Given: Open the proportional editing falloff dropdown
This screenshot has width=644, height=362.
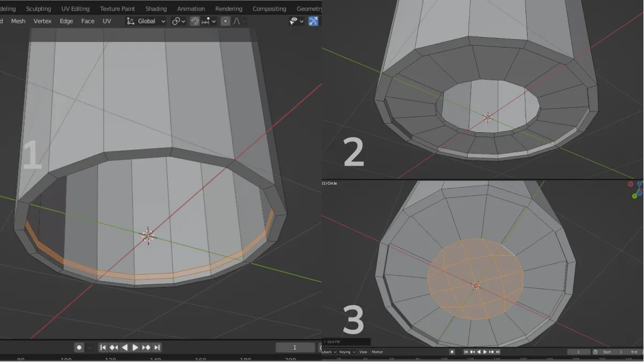Looking at the screenshot, I should pos(239,21).
